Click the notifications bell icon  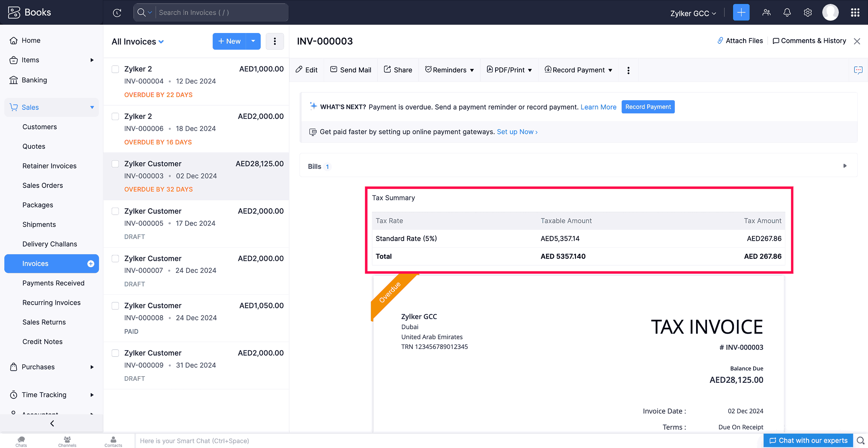(787, 13)
